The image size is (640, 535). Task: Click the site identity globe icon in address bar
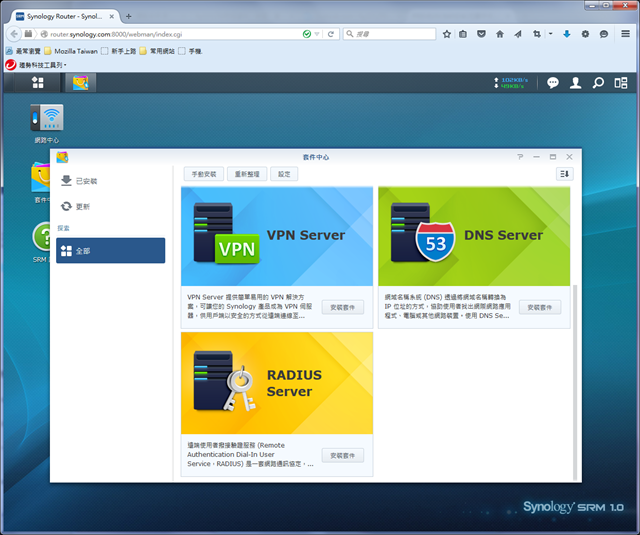[44, 34]
